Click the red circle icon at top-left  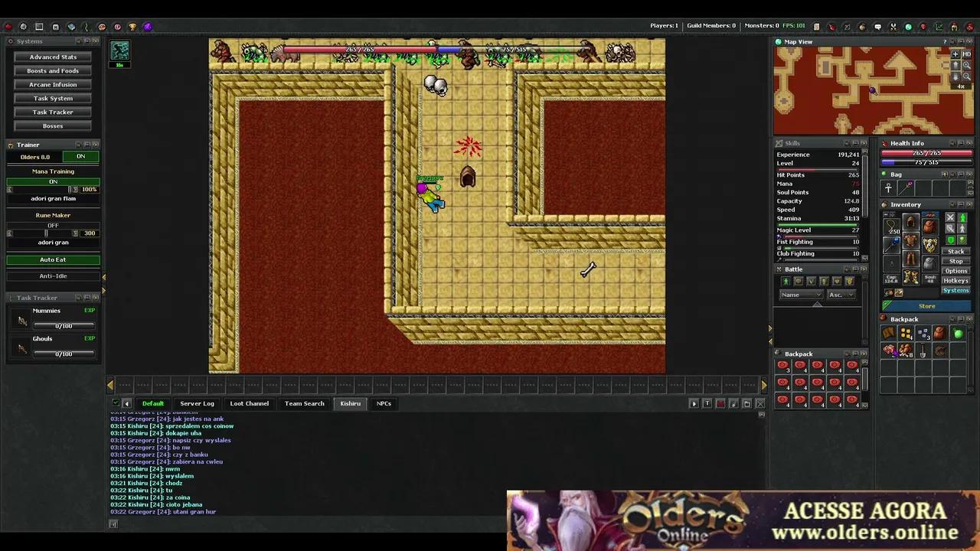point(8,27)
